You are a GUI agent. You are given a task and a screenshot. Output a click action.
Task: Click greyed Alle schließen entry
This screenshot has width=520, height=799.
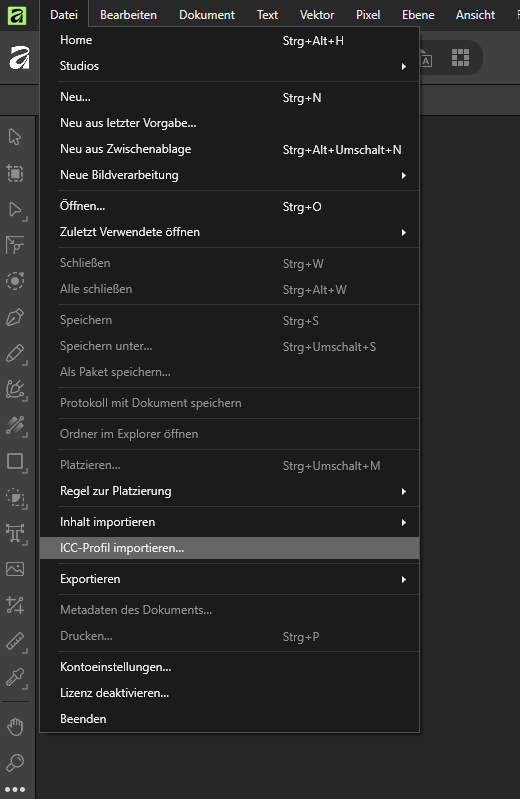coord(229,289)
